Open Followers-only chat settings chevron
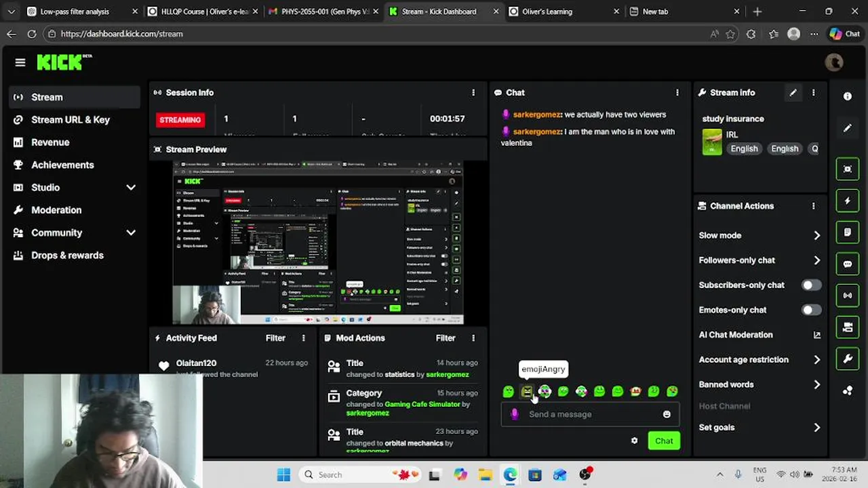Image resolution: width=868 pixels, height=488 pixels. (816, 260)
